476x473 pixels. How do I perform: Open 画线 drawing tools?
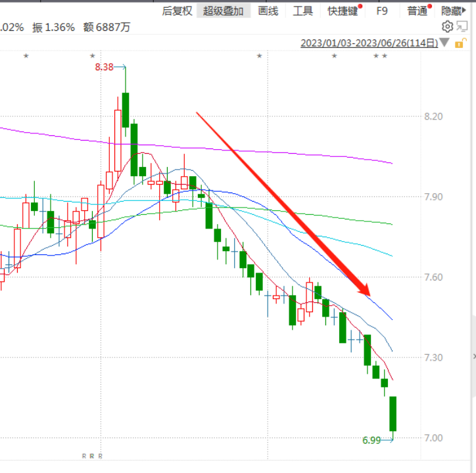click(x=268, y=11)
